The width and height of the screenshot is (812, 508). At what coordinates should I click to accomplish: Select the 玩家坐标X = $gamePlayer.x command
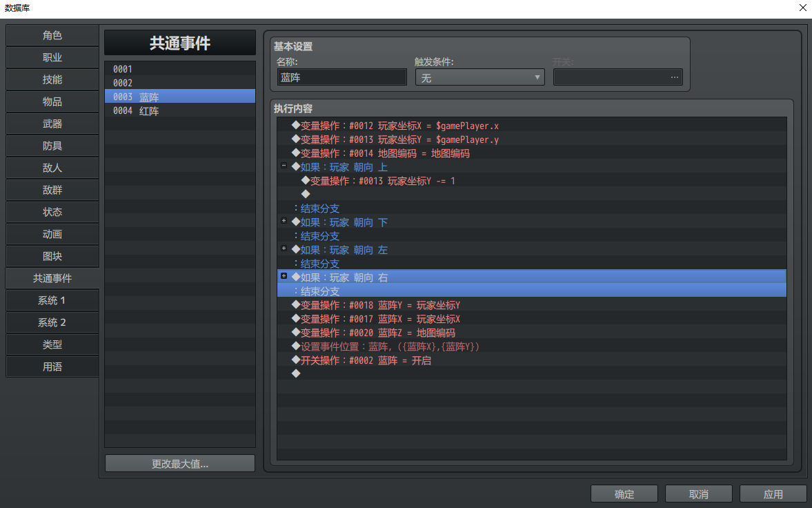point(532,126)
